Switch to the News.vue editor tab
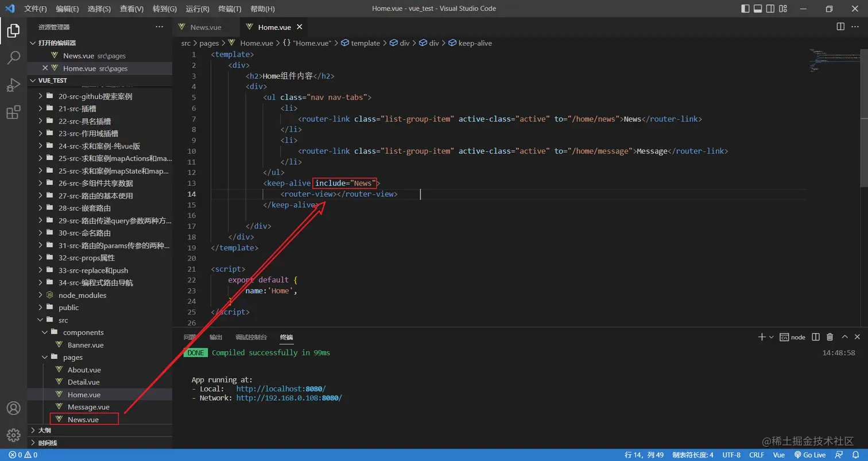 (x=206, y=27)
